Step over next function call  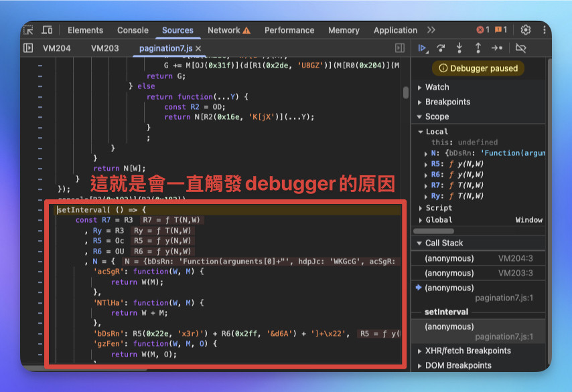(x=441, y=48)
